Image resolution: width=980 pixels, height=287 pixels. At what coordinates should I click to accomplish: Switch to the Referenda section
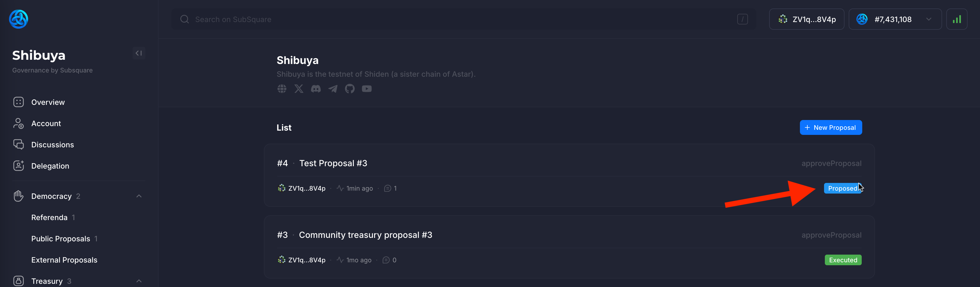[x=49, y=217]
